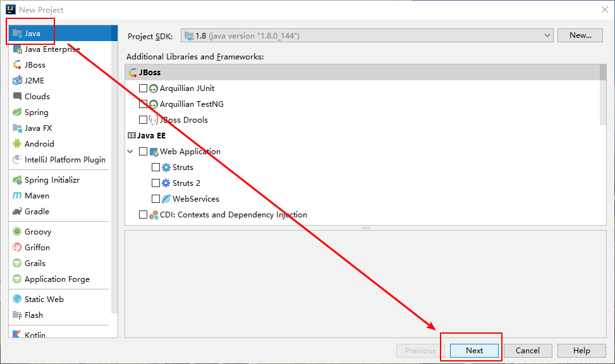Click the Arquillian TestNG smiley icon

pos(154,104)
